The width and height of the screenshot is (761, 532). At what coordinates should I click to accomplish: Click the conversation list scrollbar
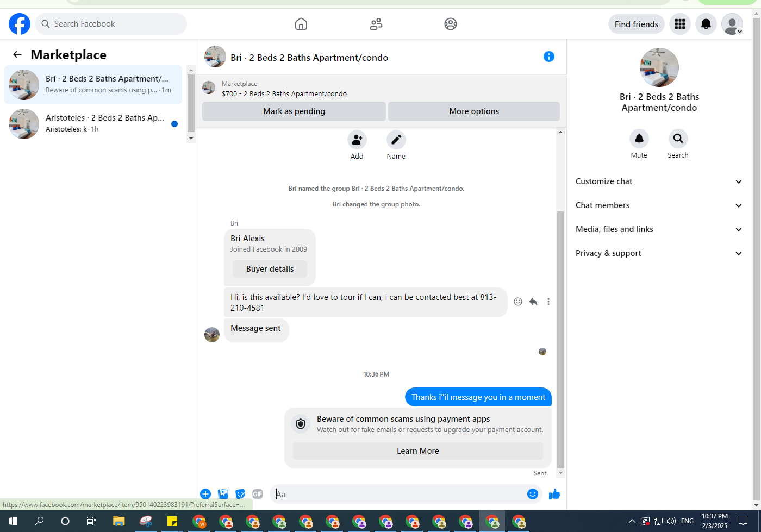click(x=191, y=103)
